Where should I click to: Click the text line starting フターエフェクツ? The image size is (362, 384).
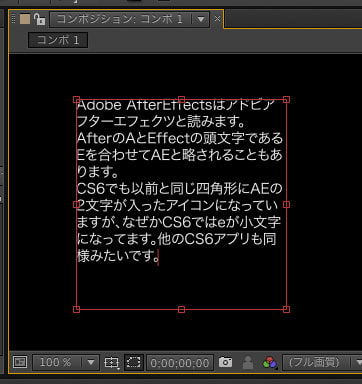click(x=161, y=121)
